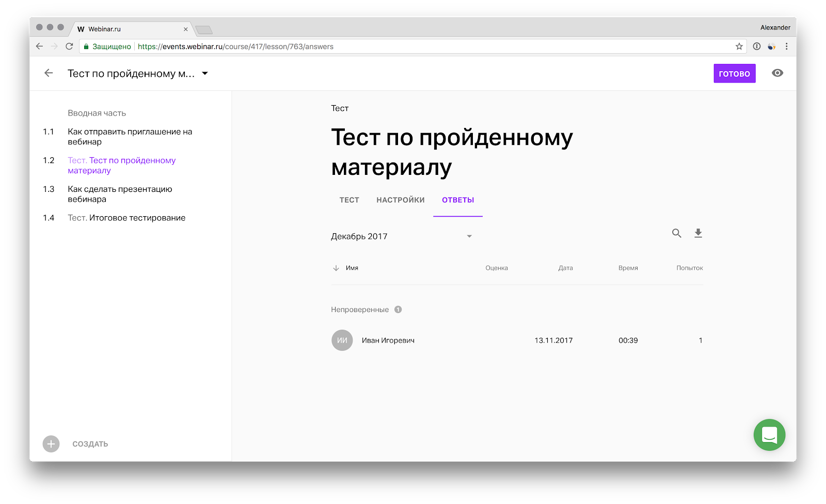Image resolution: width=826 pixels, height=504 pixels.
Task: Bookmark the page with the star icon
Action: (739, 46)
